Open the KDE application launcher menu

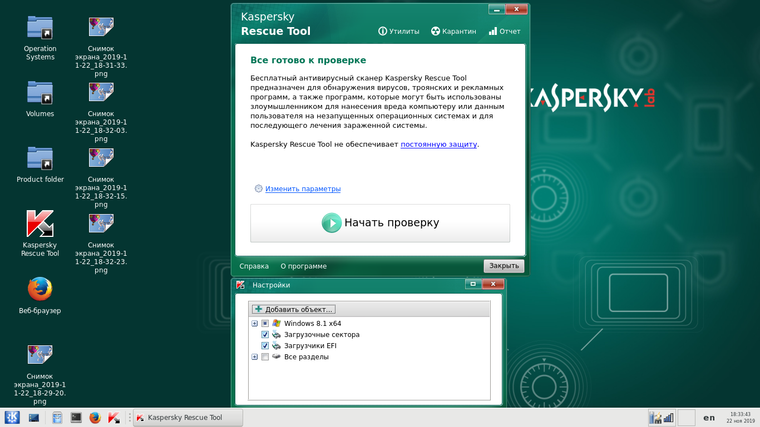point(12,417)
